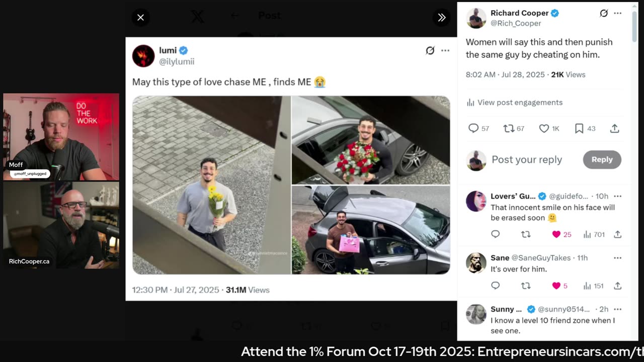Viewport: 644px width, 362px height.
Task: Open Grok icon on lumi's post
Action: [x=430, y=50]
